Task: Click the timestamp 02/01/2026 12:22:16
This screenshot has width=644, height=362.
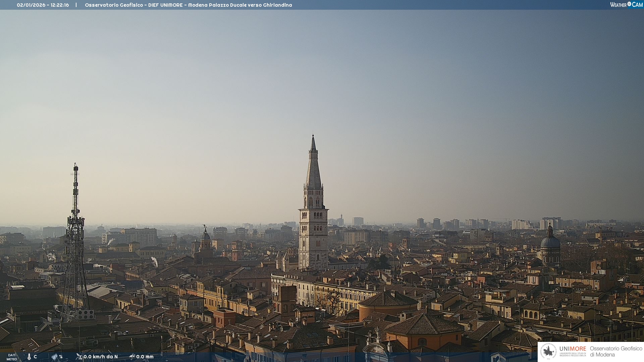Action: [43, 5]
